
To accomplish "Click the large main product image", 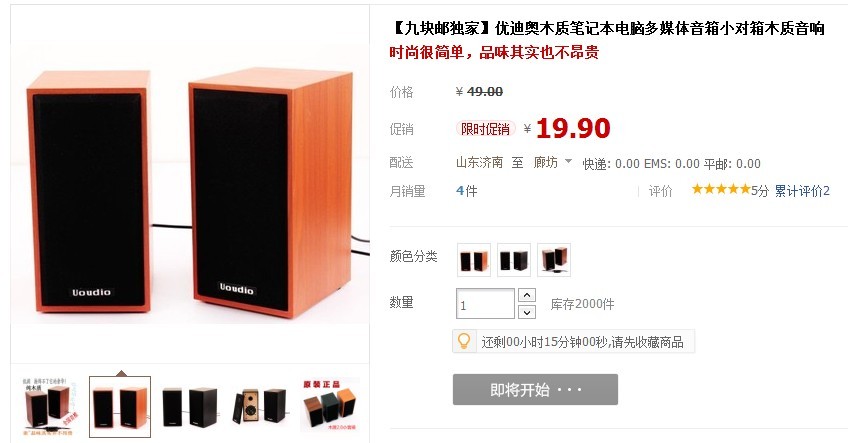I will (190, 185).
